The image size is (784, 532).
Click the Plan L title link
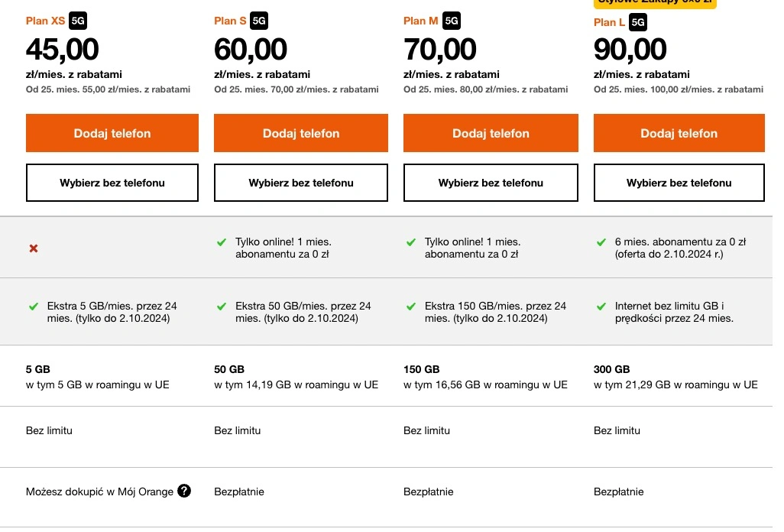click(609, 22)
